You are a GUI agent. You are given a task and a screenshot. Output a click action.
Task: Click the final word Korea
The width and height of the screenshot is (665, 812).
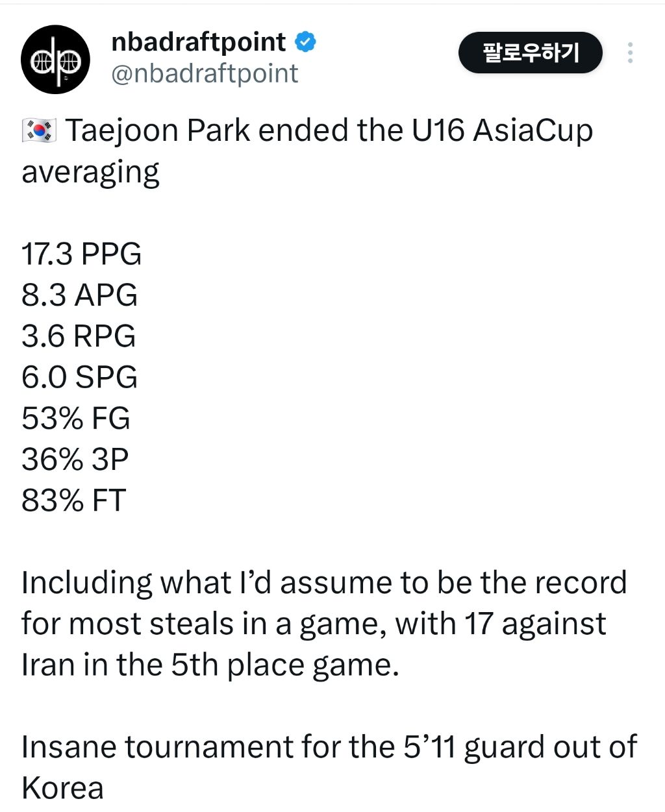62,788
